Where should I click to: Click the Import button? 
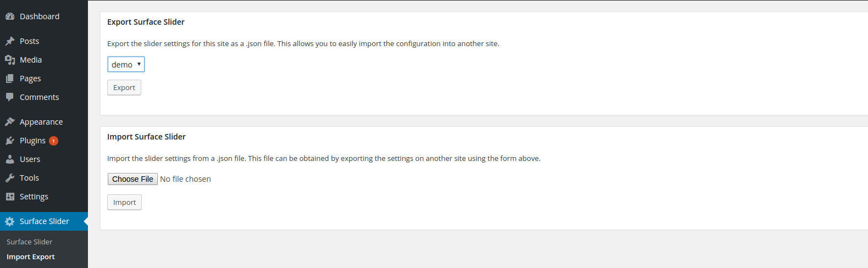click(124, 202)
